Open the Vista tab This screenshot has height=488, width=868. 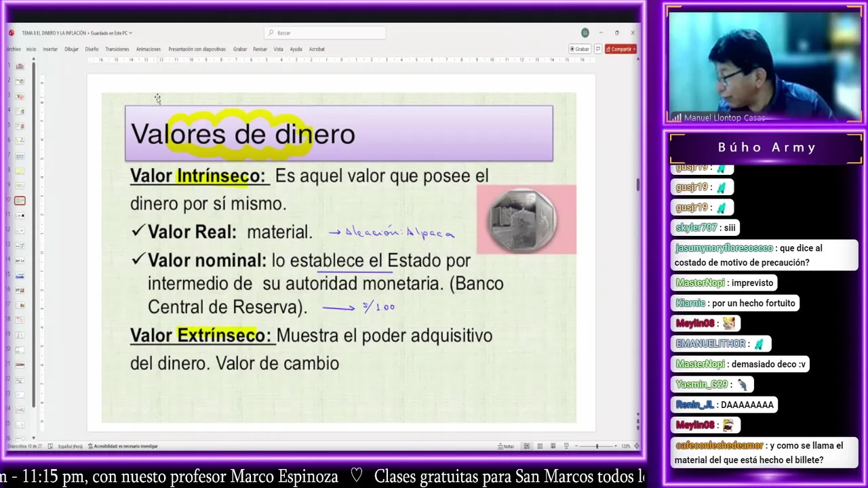point(279,49)
